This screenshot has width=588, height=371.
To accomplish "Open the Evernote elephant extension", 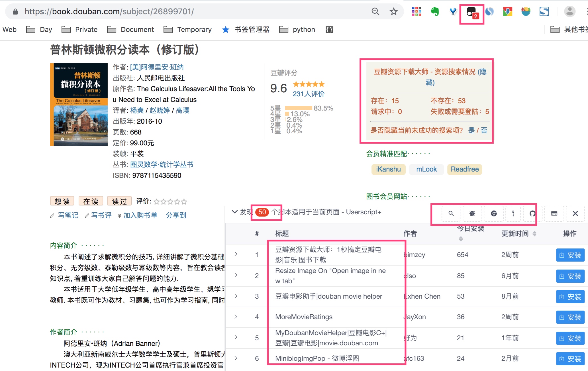I will click(x=434, y=12).
